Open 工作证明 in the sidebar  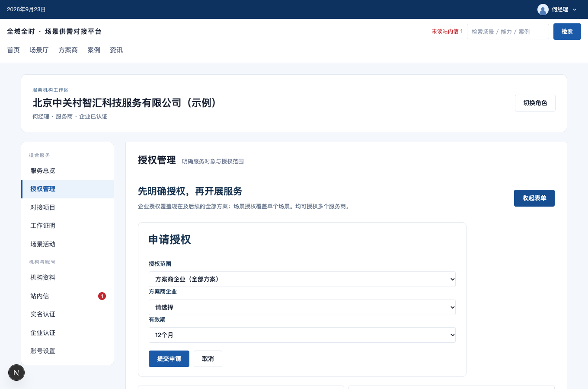point(68,226)
